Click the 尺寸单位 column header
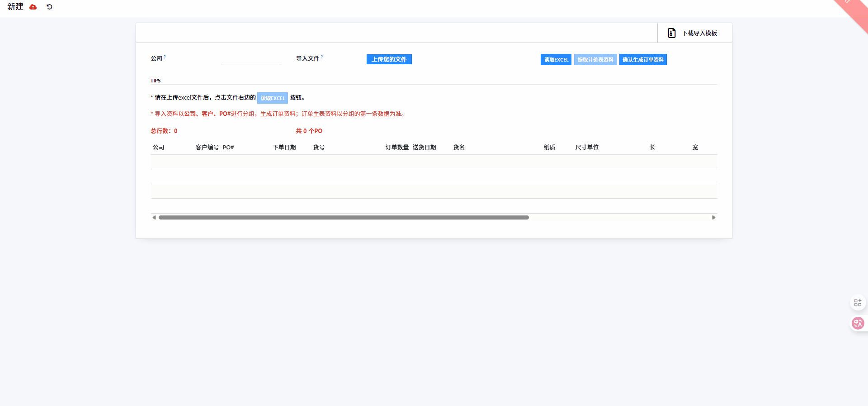The height and width of the screenshot is (406, 868). click(587, 148)
